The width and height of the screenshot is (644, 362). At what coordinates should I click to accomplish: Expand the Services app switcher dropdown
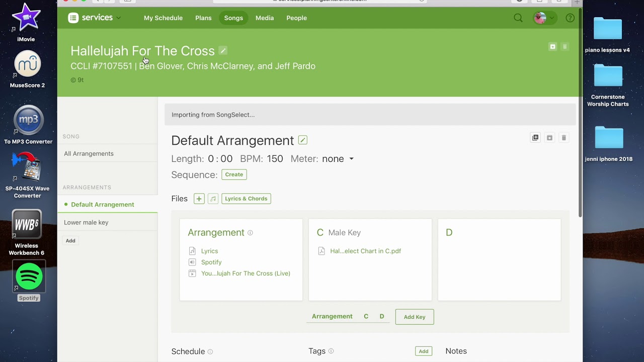click(x=119, y=18)
